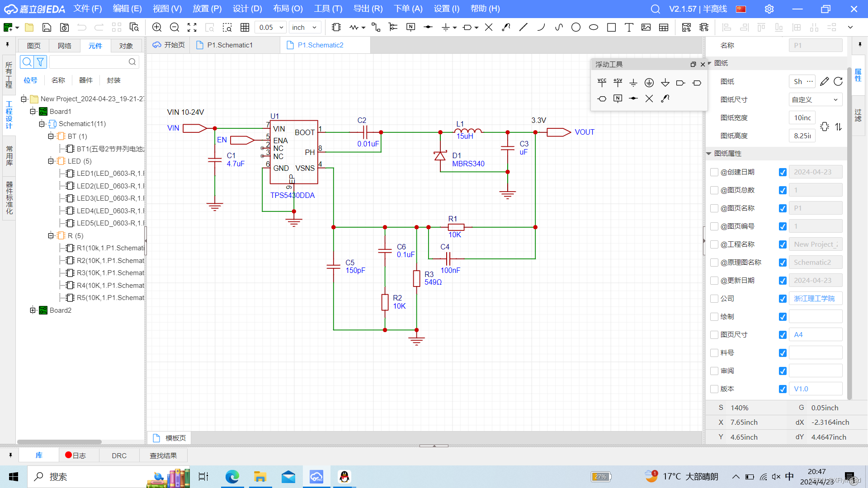Open the 放置 (P) menu
This screenshot has height=488, width=868.
(x=207, y=9)
